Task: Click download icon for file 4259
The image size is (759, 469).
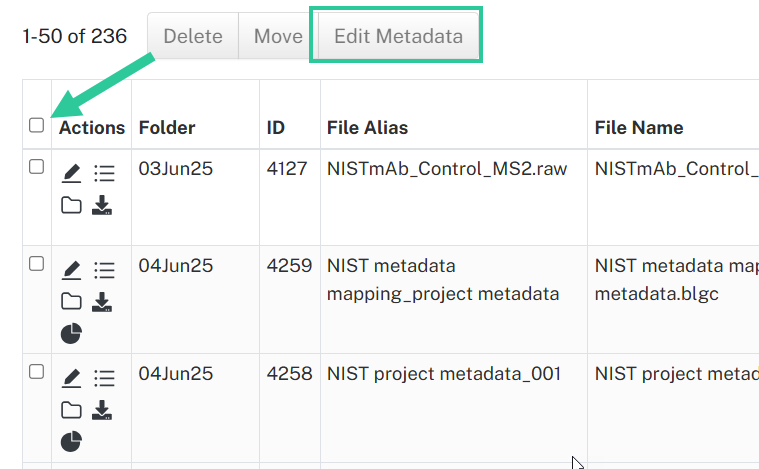Action: tap(102, 302)
